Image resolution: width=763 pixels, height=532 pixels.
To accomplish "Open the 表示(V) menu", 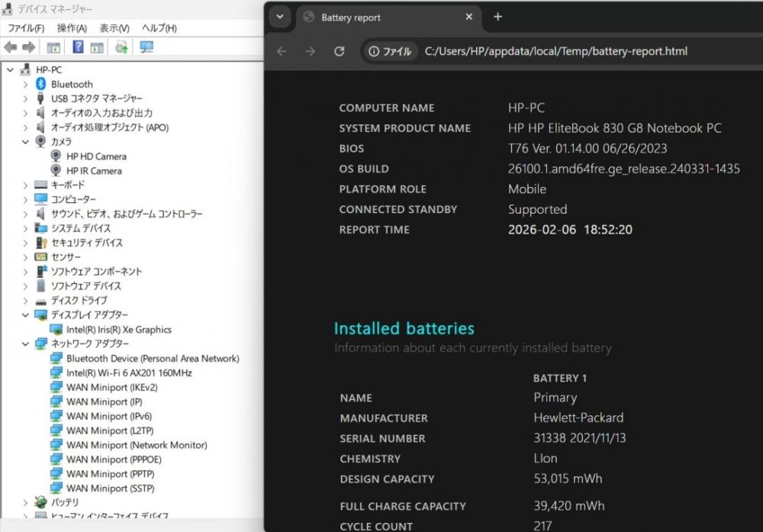I will 114,28.
